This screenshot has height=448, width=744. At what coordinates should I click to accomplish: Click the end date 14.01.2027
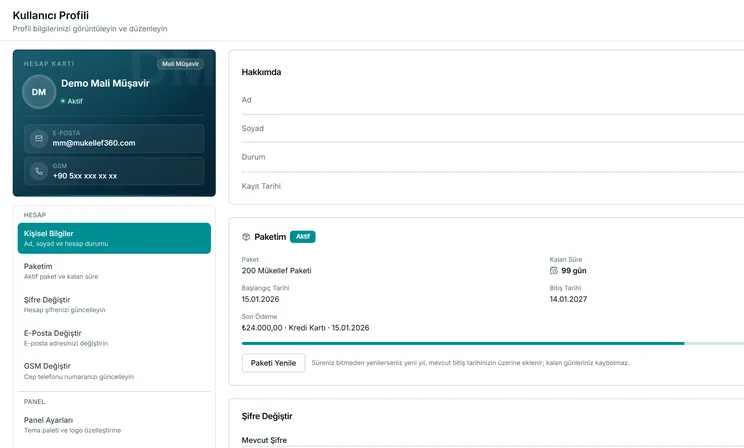click(568, 299)
